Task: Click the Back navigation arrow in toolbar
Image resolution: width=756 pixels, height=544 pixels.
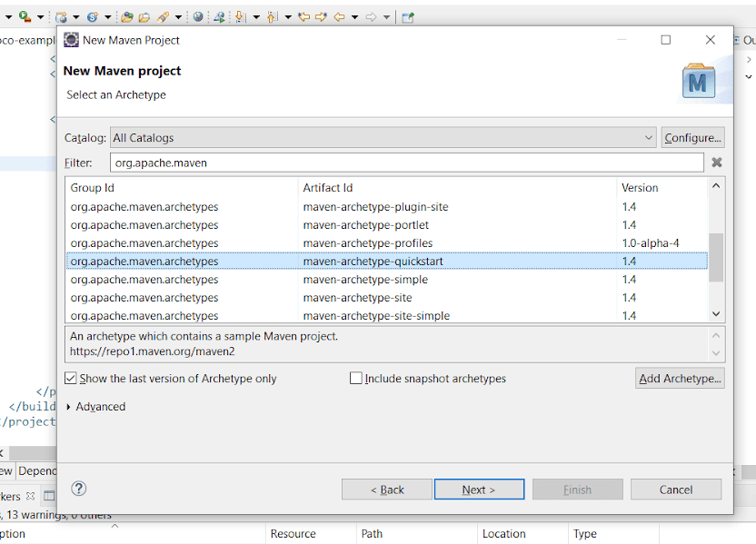Action: pos(340,17)
